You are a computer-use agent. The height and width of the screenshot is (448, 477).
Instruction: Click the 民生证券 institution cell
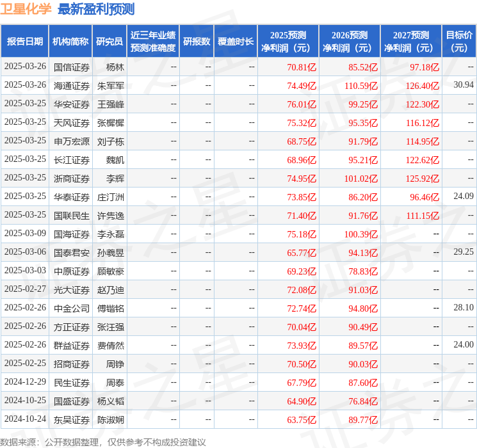click(72, 383)
